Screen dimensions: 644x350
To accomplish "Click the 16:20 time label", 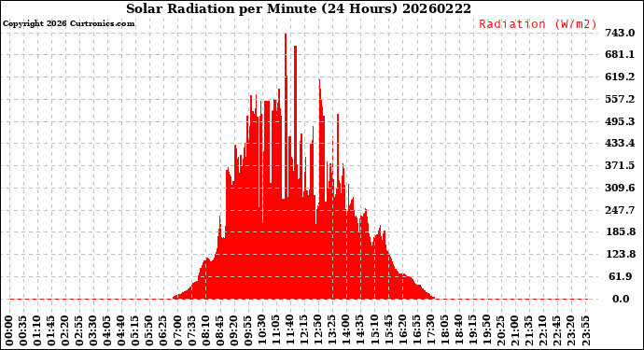I will pos(402,331).
